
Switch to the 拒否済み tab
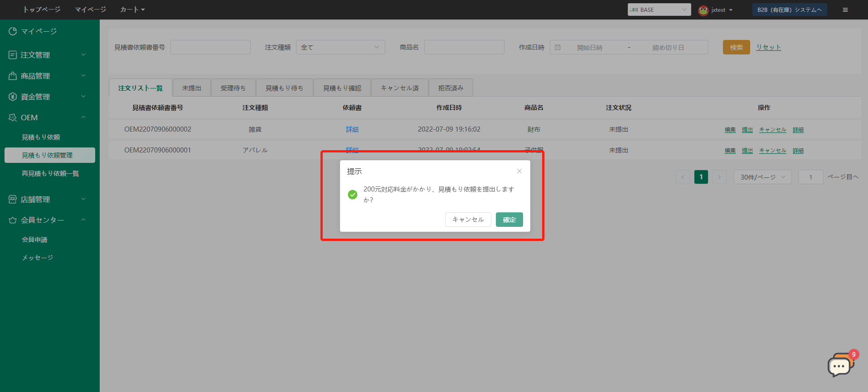point(451,88)
